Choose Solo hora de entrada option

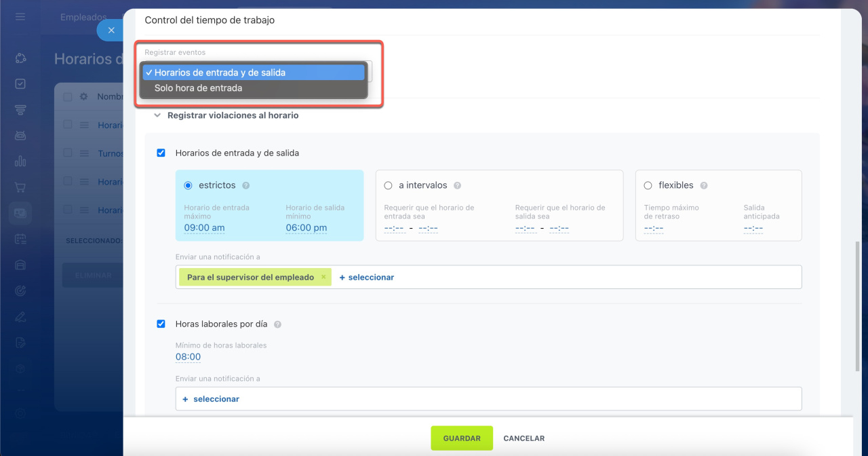(198, 88)
